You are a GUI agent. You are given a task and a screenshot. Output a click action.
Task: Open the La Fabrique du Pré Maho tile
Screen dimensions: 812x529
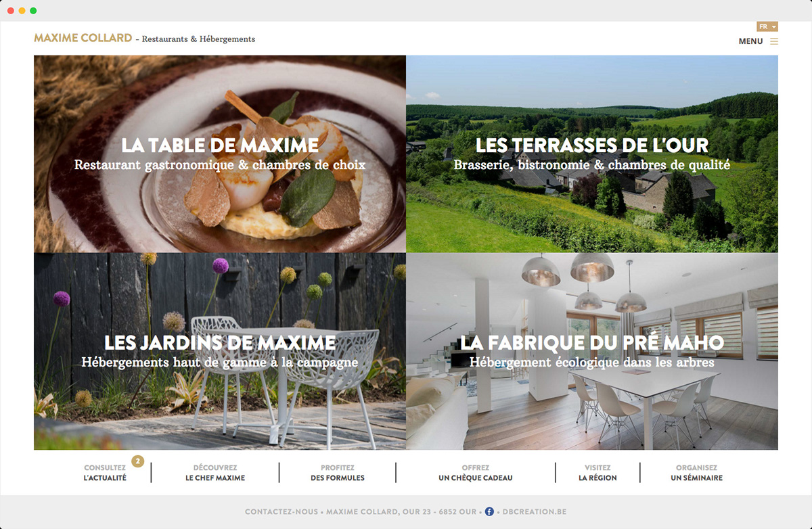point(592,352)
